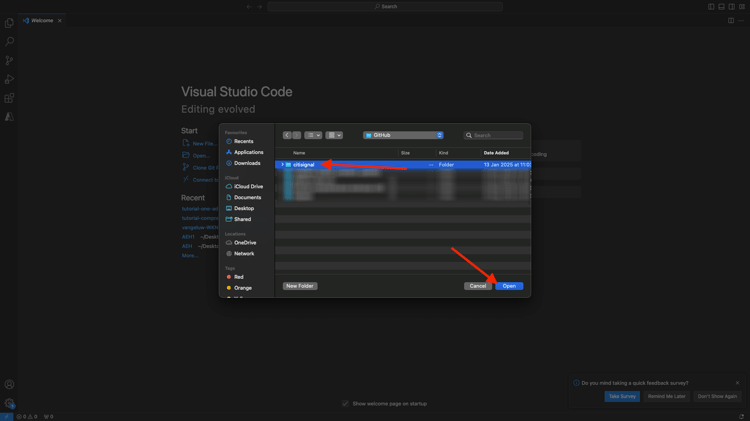Open the Search view in activity bar

9,42
